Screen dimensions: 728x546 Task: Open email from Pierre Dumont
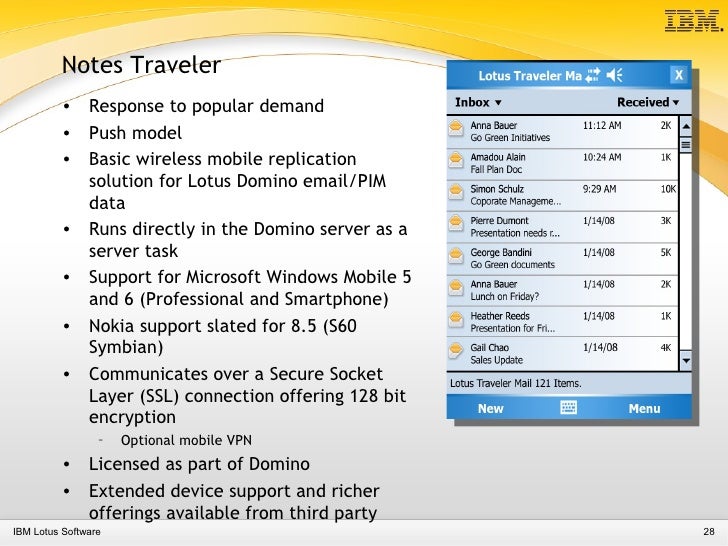pyautogui.click(x=499, y=221)
